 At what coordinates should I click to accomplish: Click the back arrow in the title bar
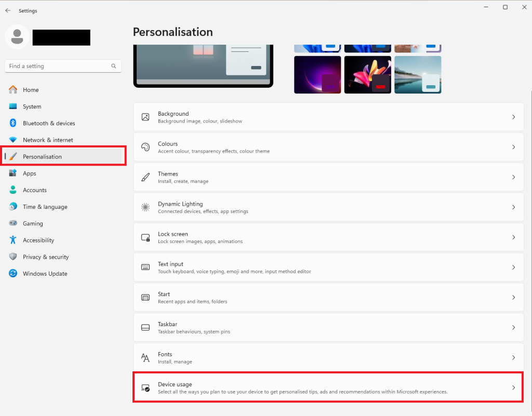coord(8,10)
